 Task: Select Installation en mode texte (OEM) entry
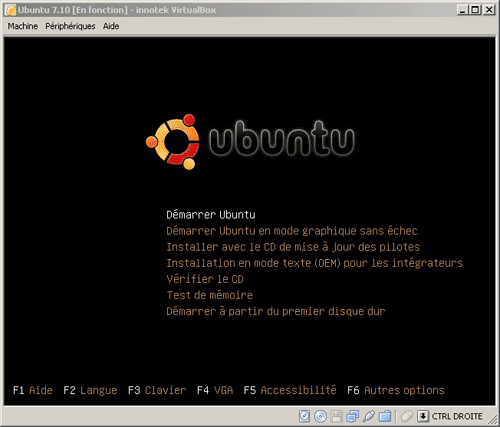[x=315, y=263]
